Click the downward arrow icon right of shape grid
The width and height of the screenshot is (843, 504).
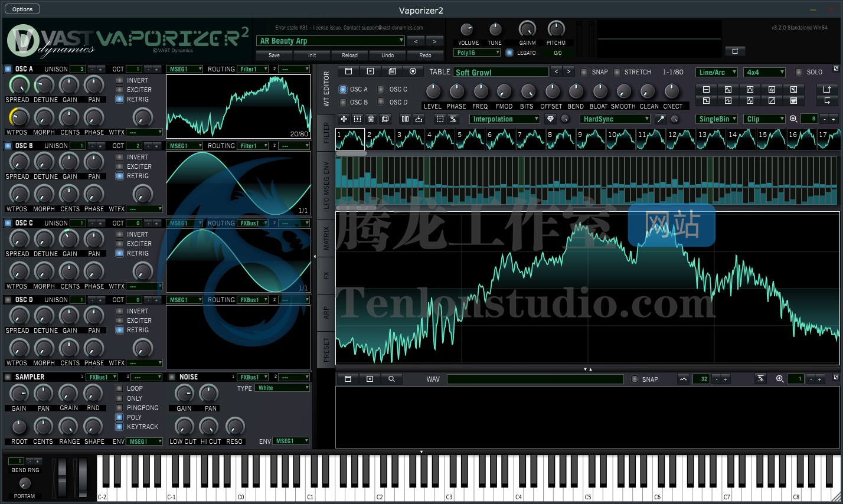[x=826, y=100]
